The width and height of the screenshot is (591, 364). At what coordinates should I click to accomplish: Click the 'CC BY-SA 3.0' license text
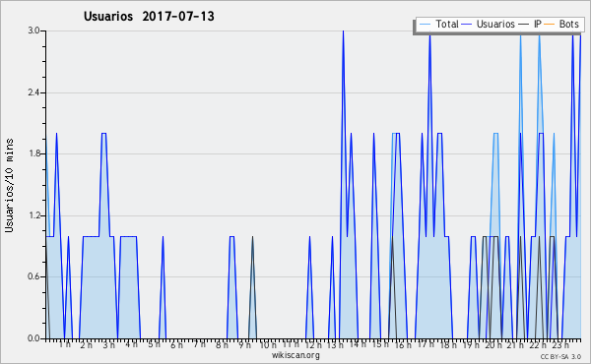[x=560, y=357]
